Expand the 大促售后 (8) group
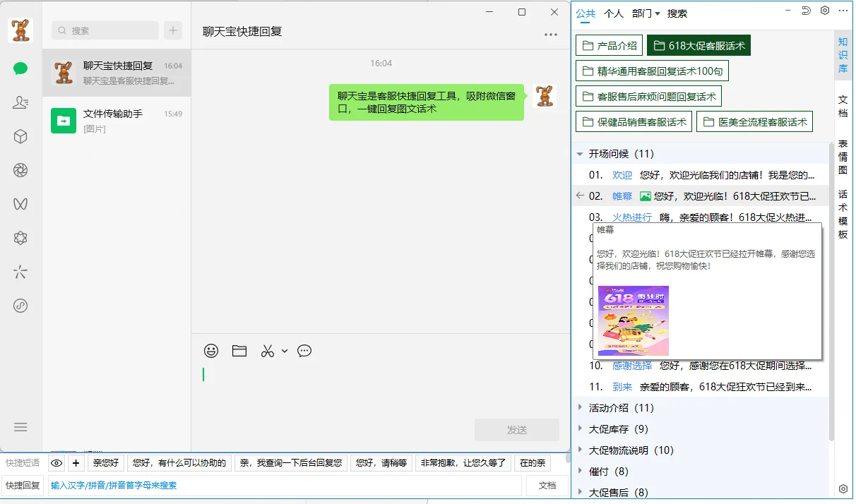856x504 pixels. pos(580,492)
